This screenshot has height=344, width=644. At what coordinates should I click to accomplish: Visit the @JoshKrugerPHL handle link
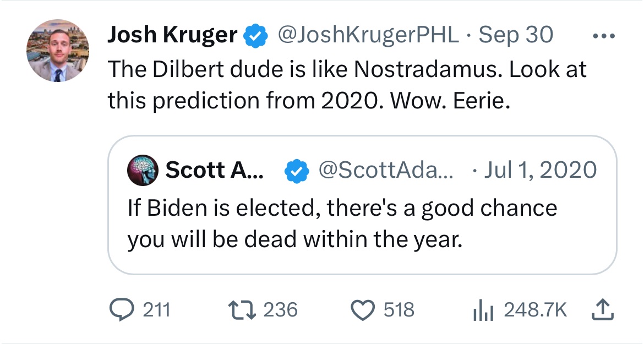[x=368, y=36]
